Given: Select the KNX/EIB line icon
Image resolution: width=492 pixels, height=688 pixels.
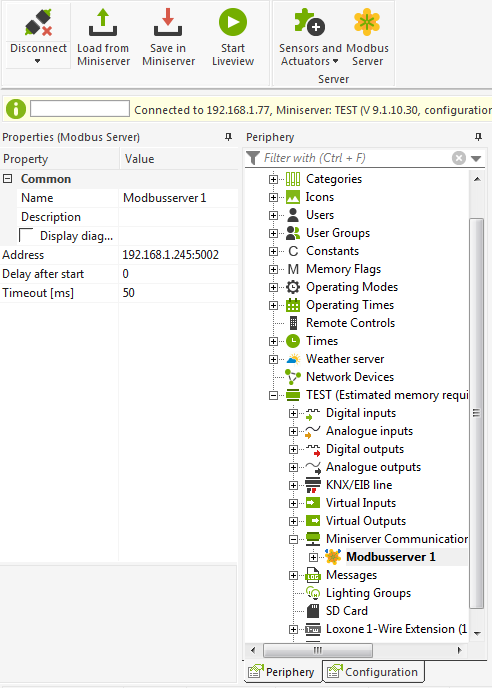Looking at the screenshot, I should pos(313,485).
